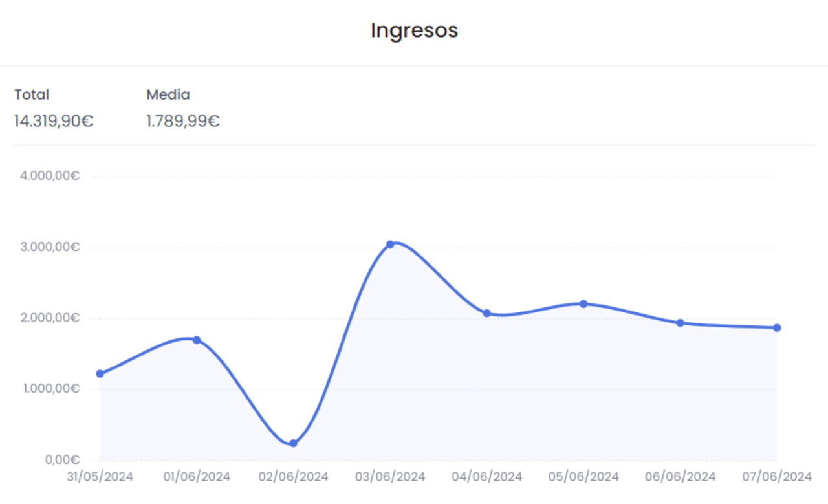The height and width of the screenshot is (504, 828).
Task: Select the 2.000,00€ y-axis label
Action: click(x=50, y=318)
